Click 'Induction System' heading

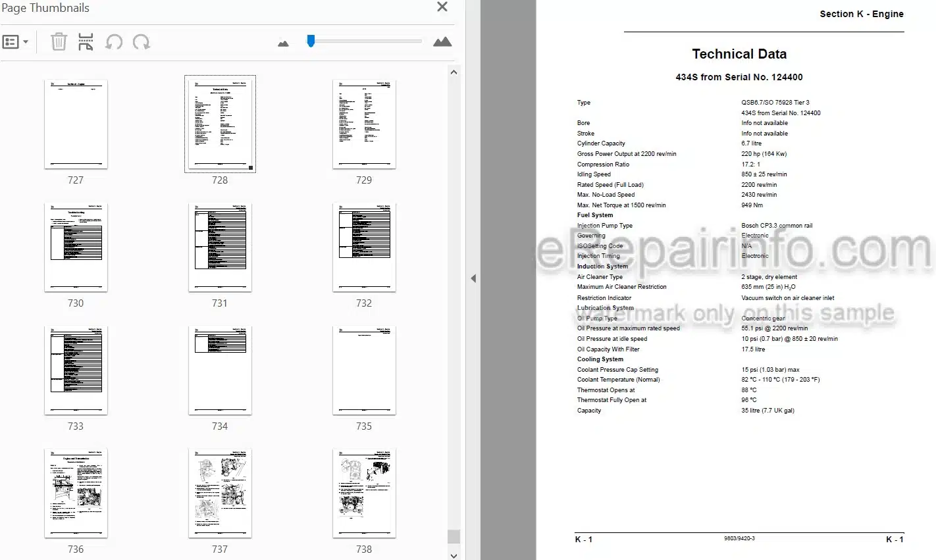tap(602, 267)
